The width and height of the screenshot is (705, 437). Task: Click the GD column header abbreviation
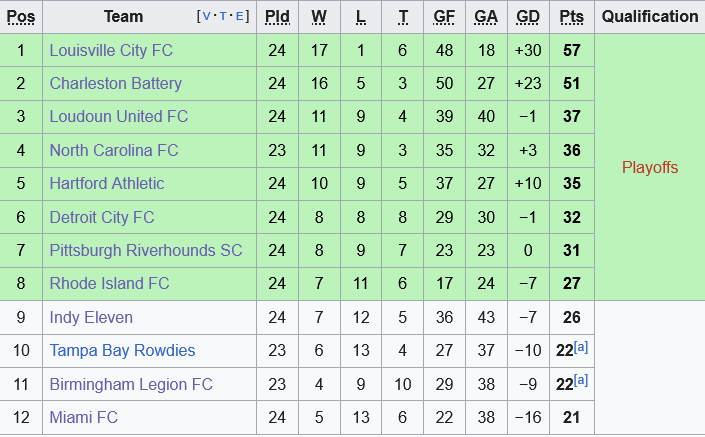coord(528,17)
